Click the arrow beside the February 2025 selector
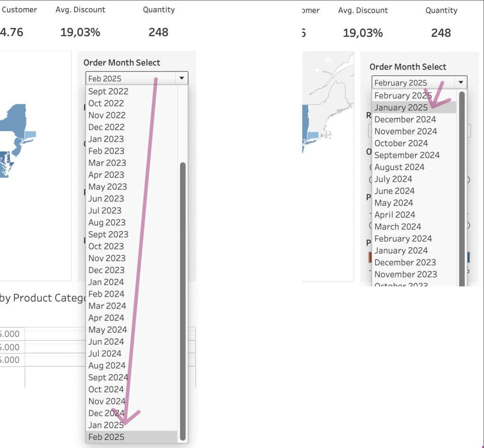This screenshot has height=448, width=484. [461, 83]
